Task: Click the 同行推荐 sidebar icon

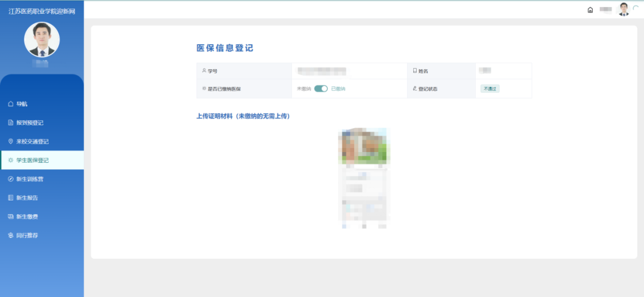Action: [x=11, y=235]
